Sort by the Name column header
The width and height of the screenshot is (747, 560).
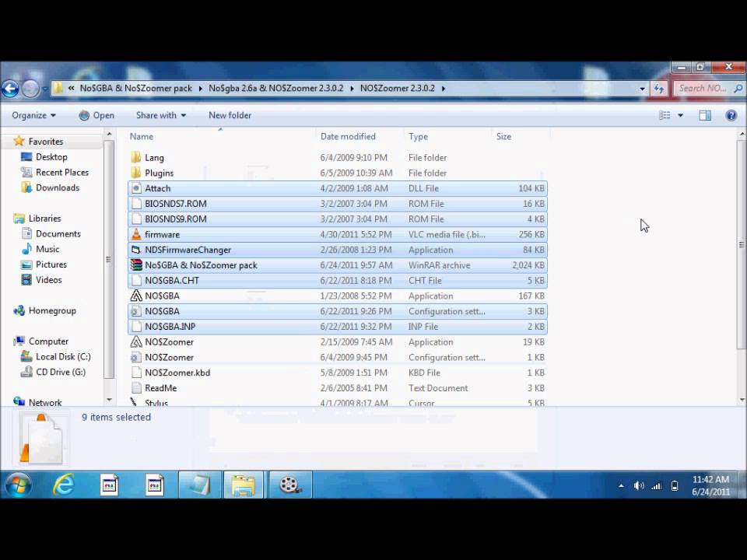(142, 137)
